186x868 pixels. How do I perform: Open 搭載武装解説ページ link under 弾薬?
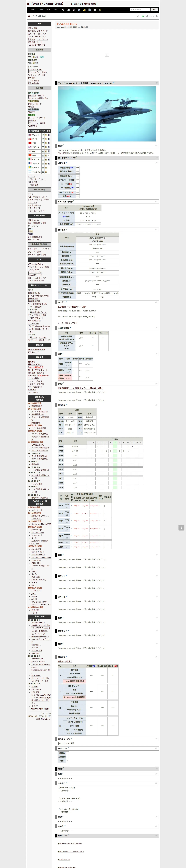[x=80, y=388]
